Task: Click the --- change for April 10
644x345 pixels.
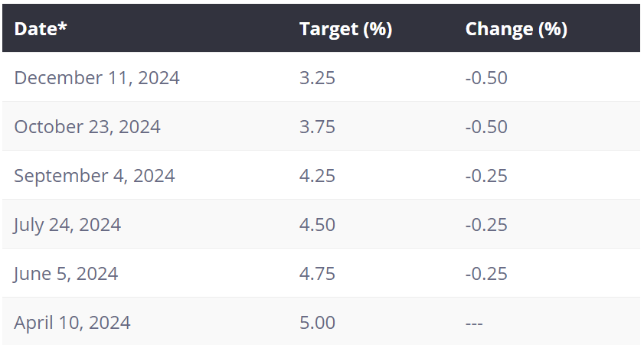Action: (x=474, y=323)
